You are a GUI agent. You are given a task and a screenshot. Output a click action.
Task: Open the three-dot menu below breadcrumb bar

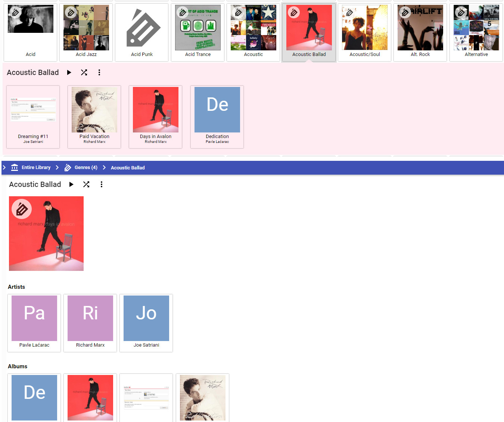pyautogui.click(x=102, y=184)
